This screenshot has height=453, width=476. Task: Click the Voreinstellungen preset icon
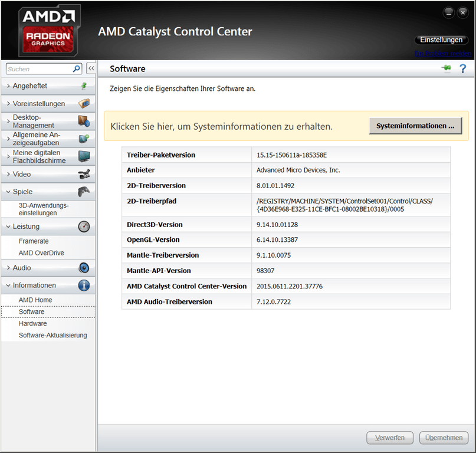(x=84, y=104)
